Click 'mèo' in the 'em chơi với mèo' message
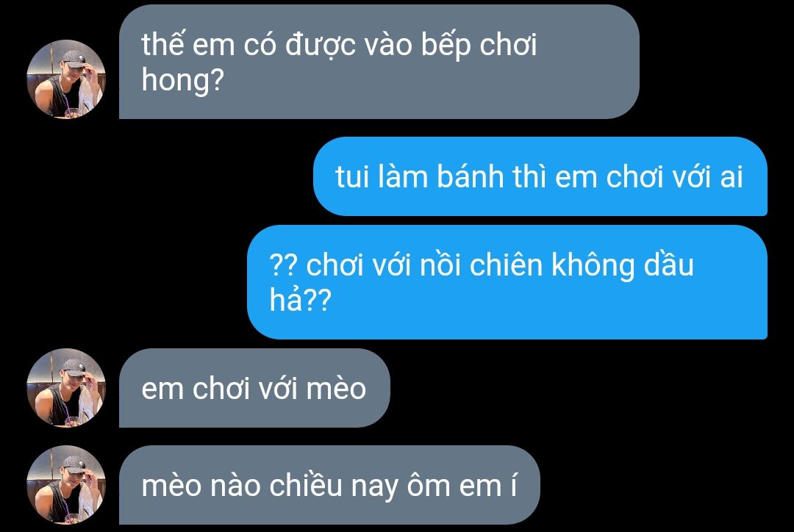The height and width of the screenshot is (532, 794). point(336,389)
